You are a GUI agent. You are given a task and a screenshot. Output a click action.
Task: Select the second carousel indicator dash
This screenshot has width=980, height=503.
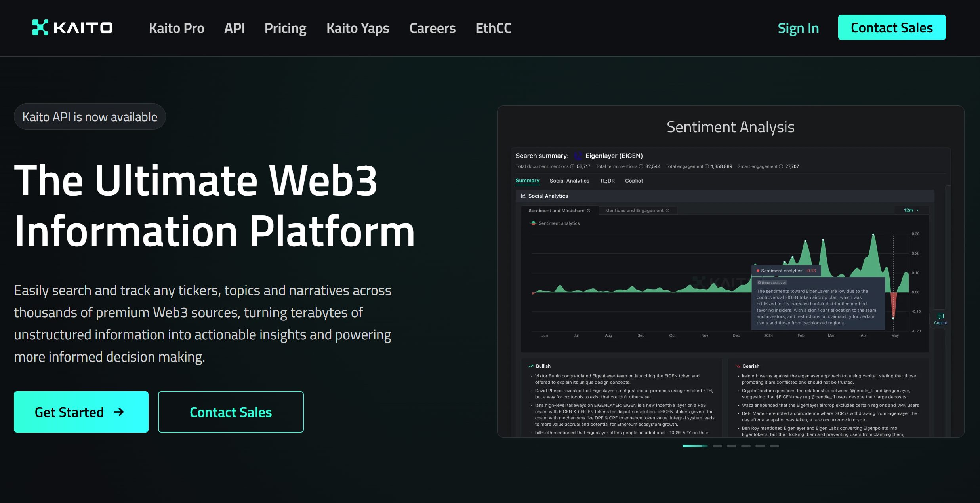(x=717, y=446)
